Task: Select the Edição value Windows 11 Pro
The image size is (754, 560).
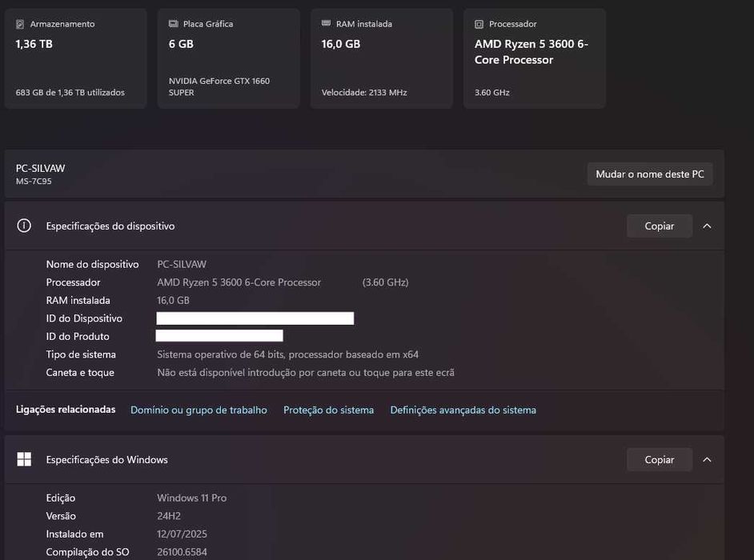Action: click(x=192, y=498)
